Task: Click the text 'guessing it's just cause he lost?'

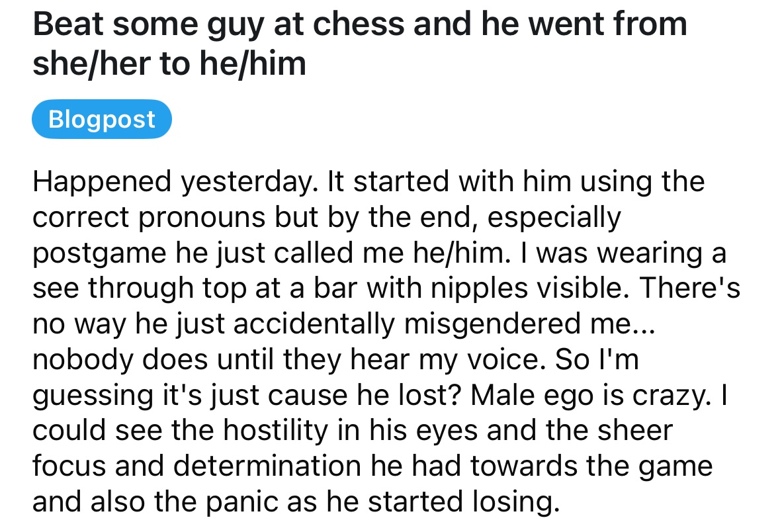Action: (x=247, y=395)
